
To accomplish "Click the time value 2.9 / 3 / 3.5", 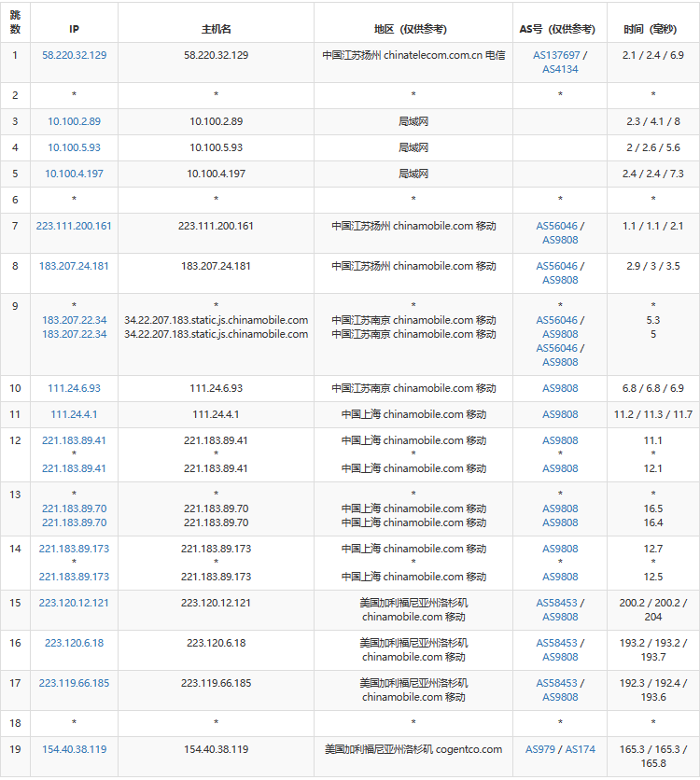I will 652,266.
